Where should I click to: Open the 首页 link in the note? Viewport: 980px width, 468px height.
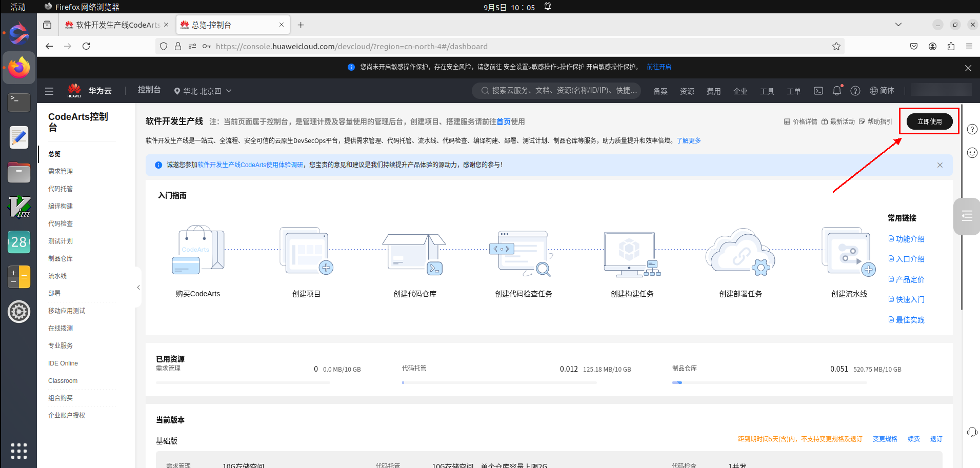click(x=504, y=121)
